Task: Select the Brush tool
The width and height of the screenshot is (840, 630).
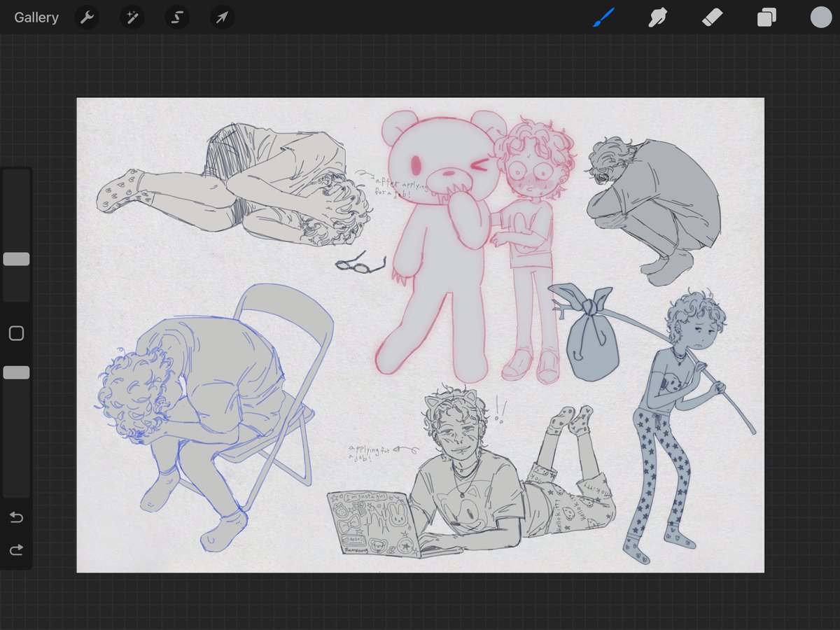Action: point(603,17)
